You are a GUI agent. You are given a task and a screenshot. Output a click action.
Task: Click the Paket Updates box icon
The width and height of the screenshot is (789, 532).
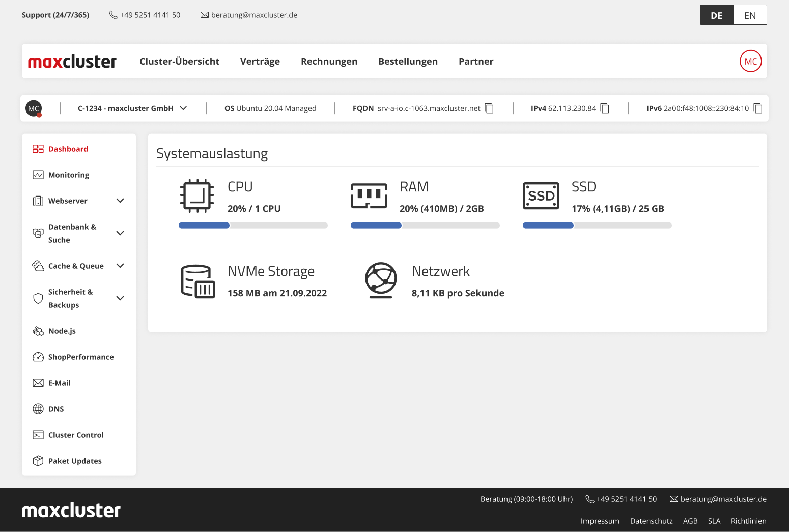[x=38, y=461]
